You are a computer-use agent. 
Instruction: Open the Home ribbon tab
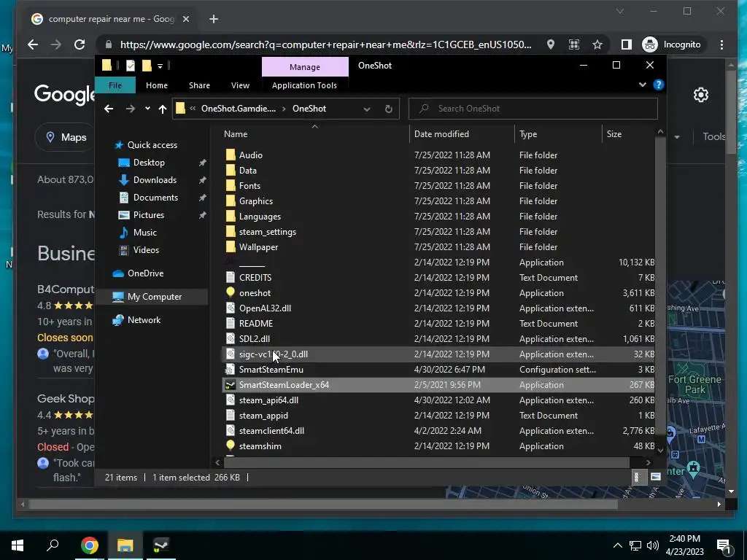[157, 85]
